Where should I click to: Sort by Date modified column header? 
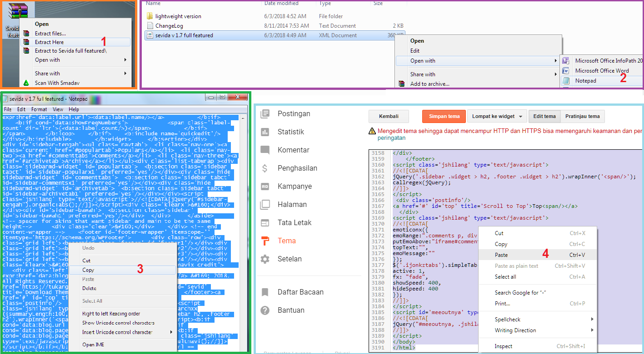[282, 3]
